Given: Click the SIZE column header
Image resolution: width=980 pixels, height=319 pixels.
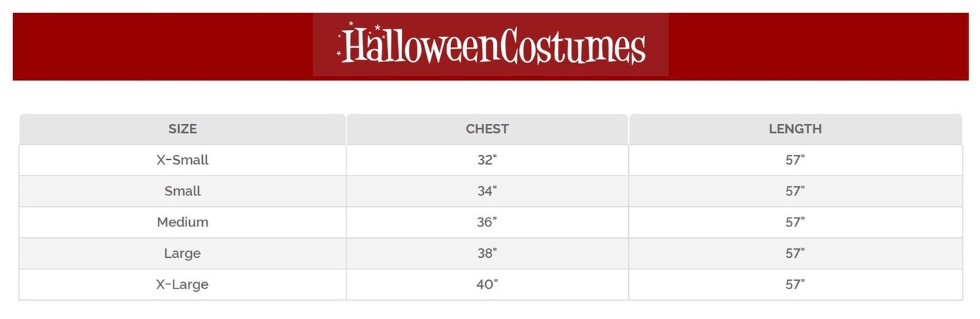Looking at the screenshot, I should [182, 129].
